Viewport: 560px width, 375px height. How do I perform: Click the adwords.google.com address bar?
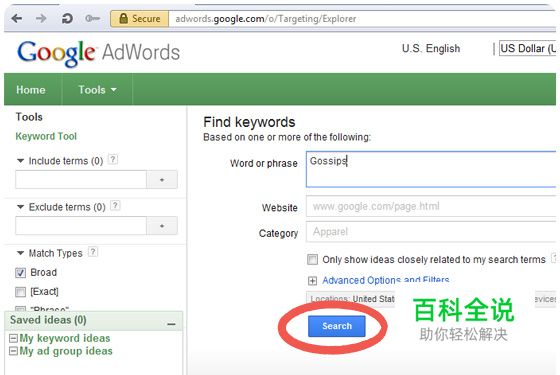coord(362,19)
